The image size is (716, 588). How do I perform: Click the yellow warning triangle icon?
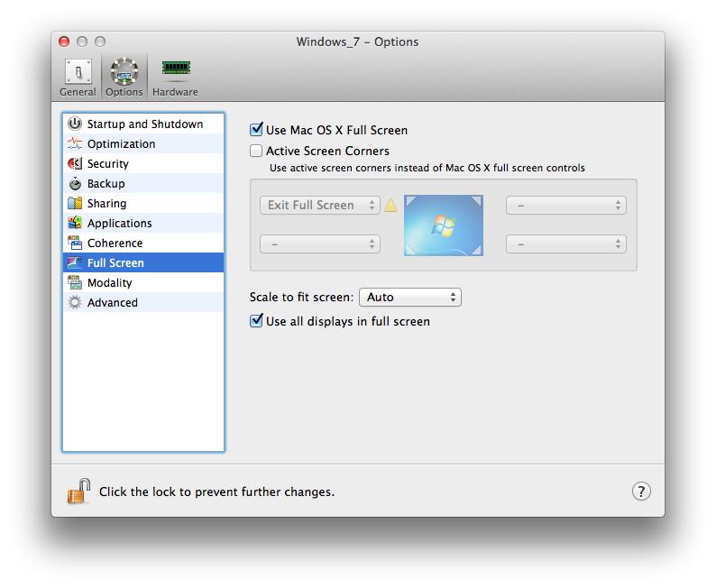click(390, 206)
